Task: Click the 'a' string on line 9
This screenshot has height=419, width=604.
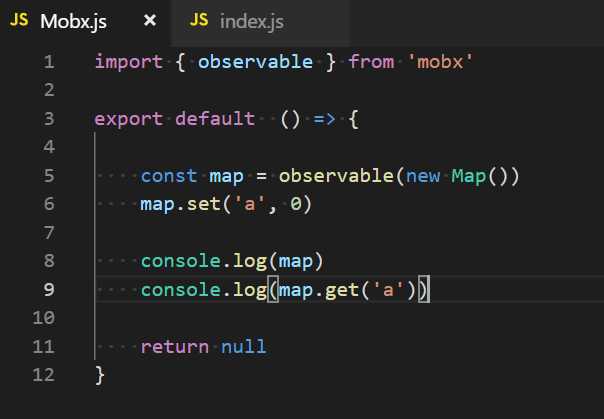Action: (x=388, y=290)
